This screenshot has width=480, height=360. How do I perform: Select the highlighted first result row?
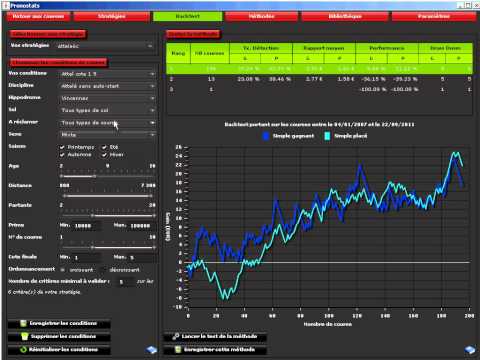coord(319,69)
